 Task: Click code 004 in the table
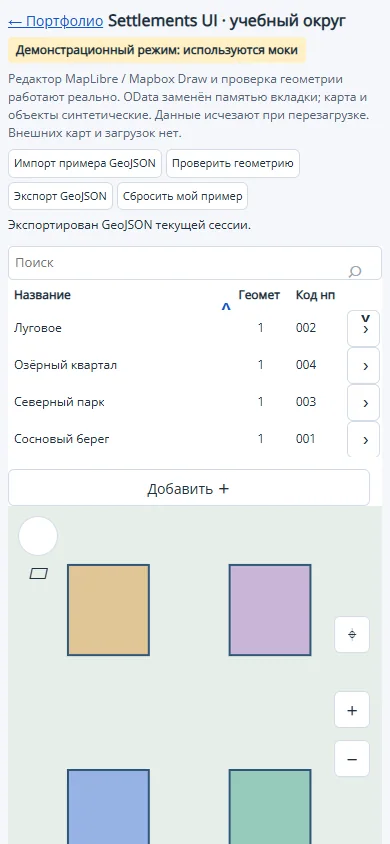(x=306, y=365)
